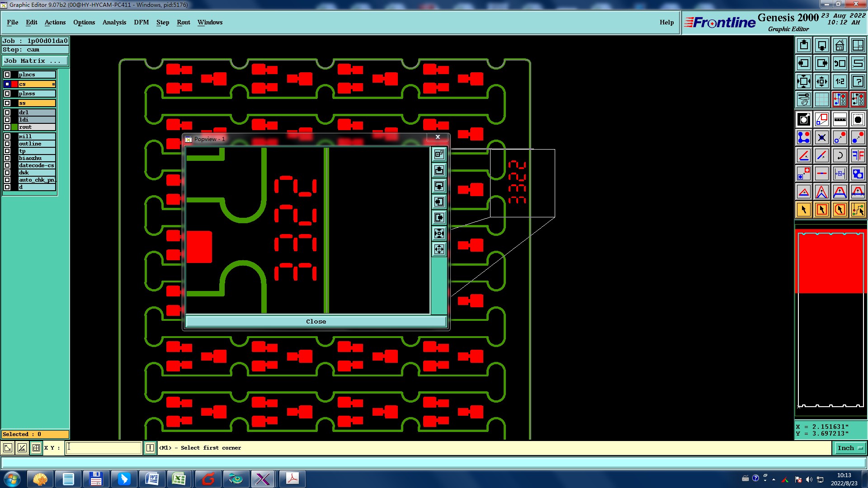Click the X Y coordinate input field
868x488 pixels.
pos(104,448)
